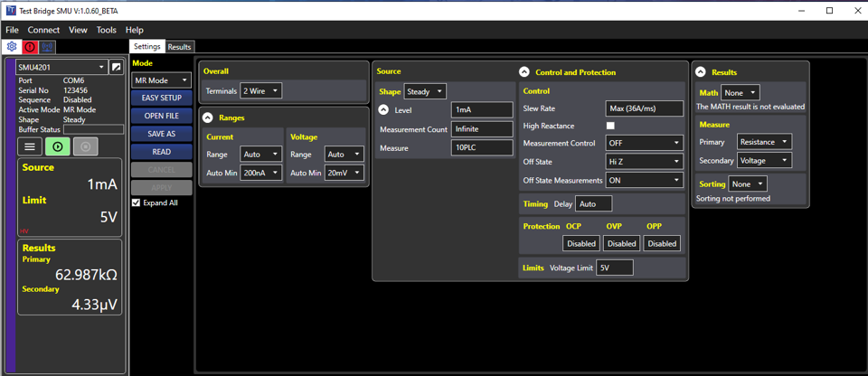Image resolution: width=868 pixels, height=376 pixels.
Task: Open the Math None dropdown
Action: (741, 92)
